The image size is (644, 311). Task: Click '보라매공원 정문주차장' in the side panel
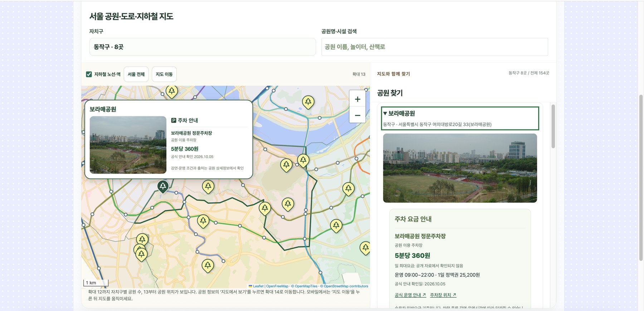click(x=420, y=236)
